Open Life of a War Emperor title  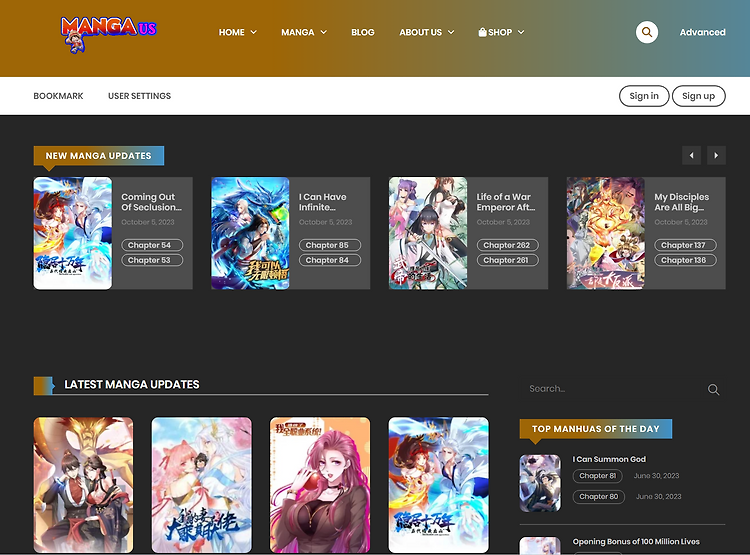[x=506, y=202]
